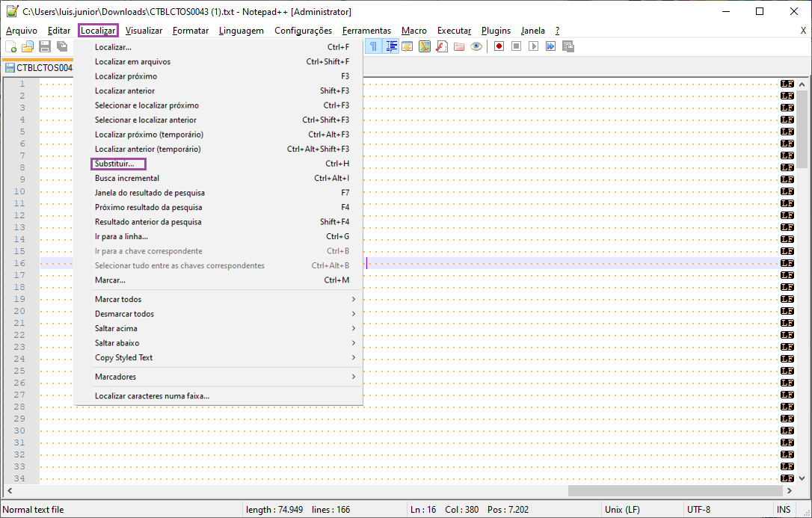
Task: Click the eye Monitoring toolbar icon
Action: tap(476, 46)
